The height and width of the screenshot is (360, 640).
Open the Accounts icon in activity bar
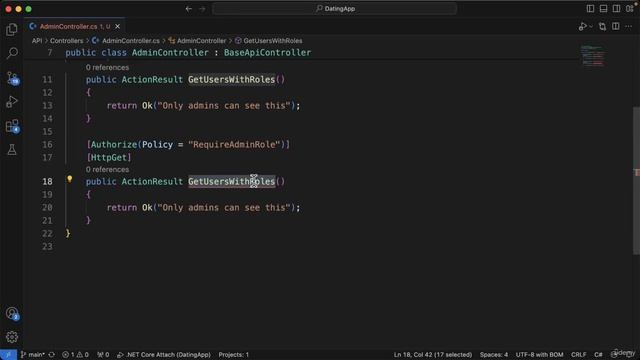pos(12,313)
